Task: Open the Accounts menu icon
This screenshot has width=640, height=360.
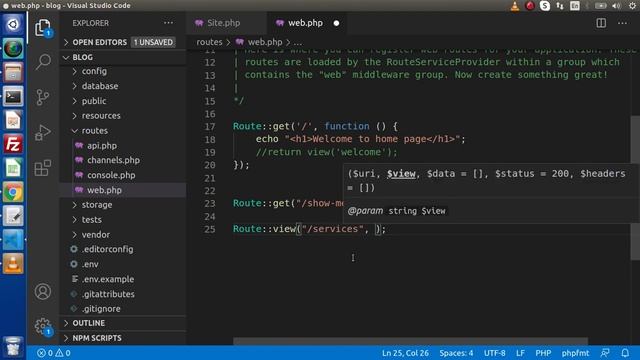Action: [x=43, y=291]
